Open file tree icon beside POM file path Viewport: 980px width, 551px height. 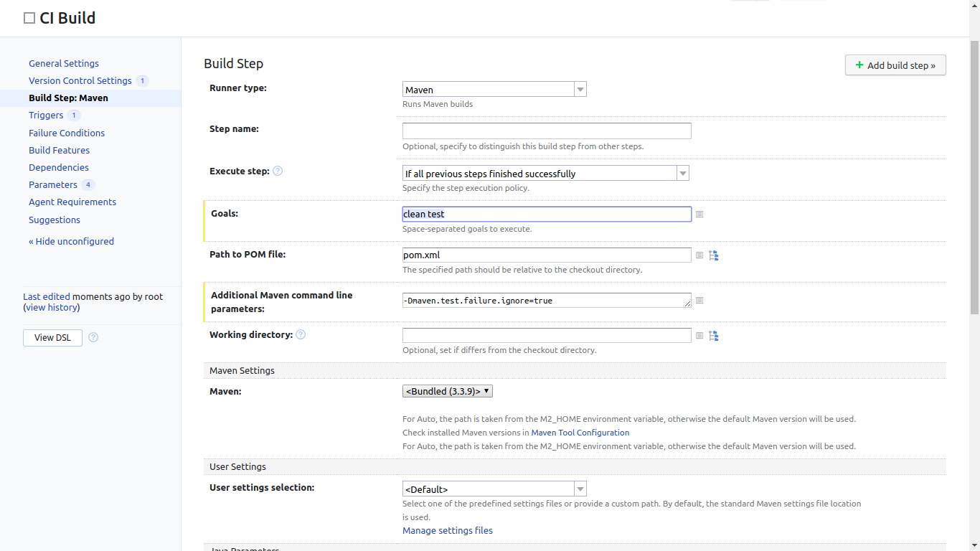coord(714,255)
